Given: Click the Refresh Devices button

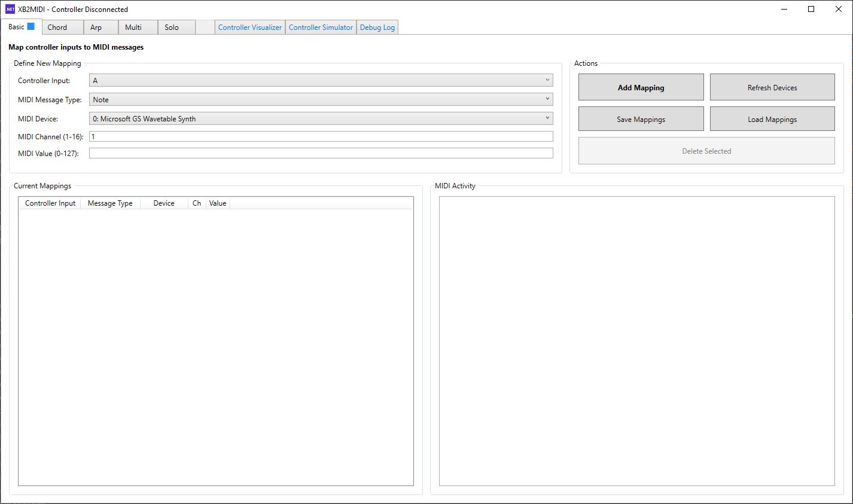Looking at the screenshot, I should [x=772, y=88].
